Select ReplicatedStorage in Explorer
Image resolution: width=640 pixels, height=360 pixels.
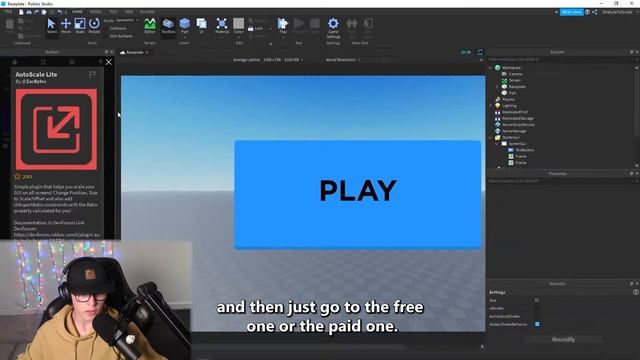[518, 118]
